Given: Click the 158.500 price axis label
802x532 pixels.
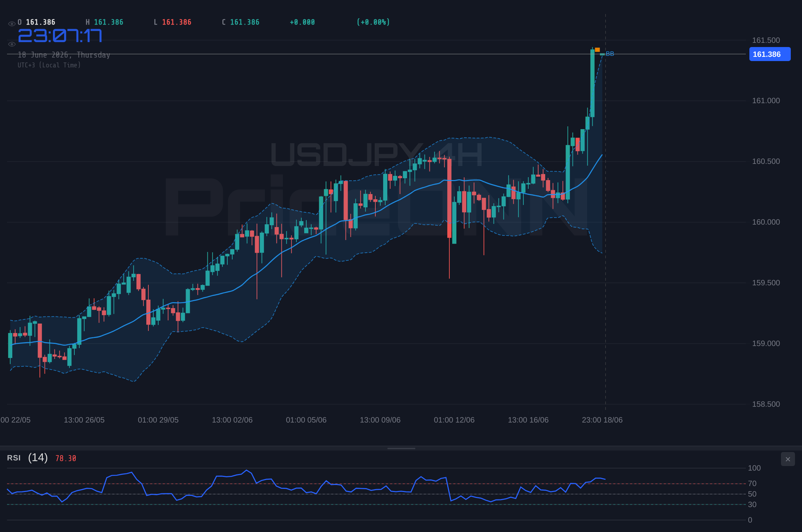Looking at the screenshot, I should pos(766,404).
